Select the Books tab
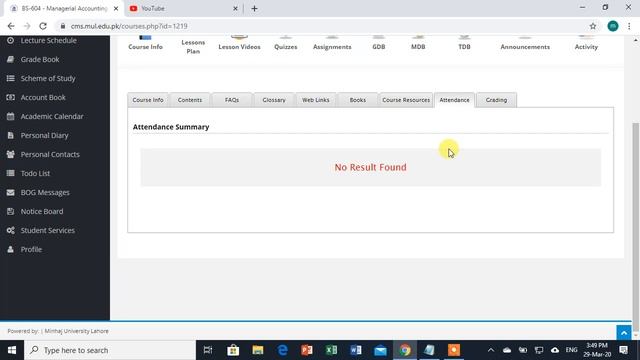 [x=358, y=100]
